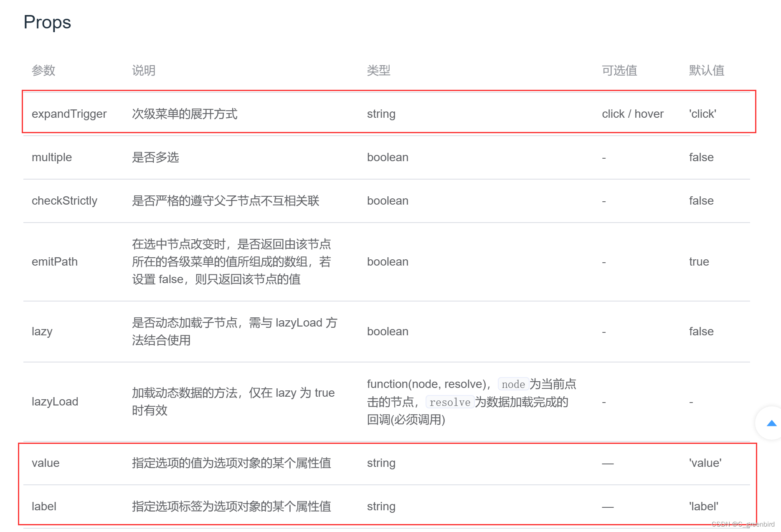Click the back-to-top arrow button
This screenshot has height=532, width=781.
pyautogui.click(x=771, y=423)
